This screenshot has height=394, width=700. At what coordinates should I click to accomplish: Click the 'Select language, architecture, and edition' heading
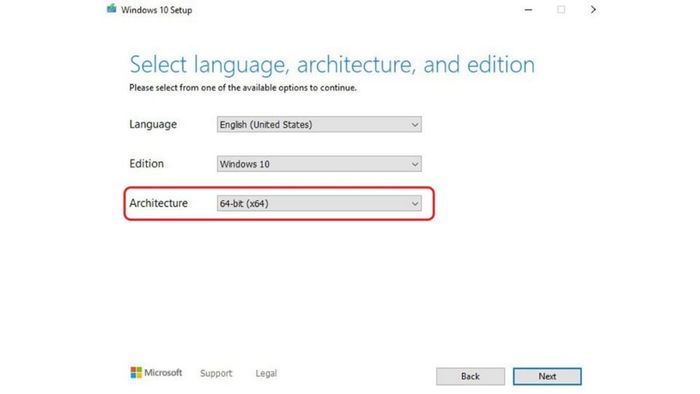tap(332, 65)
